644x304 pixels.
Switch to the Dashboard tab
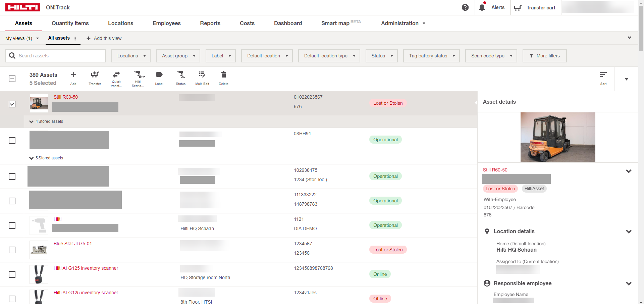(x=288, y=23)
